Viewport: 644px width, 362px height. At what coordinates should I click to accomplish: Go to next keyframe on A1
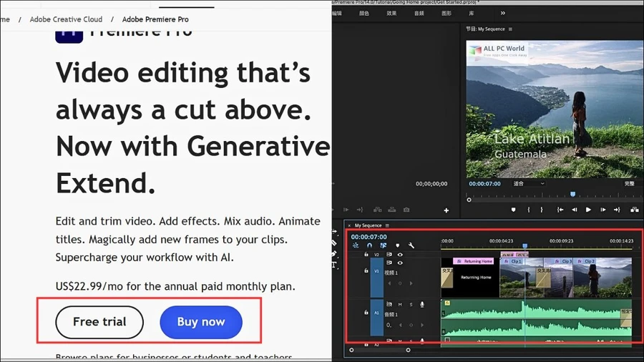click(x=421, y=325)
